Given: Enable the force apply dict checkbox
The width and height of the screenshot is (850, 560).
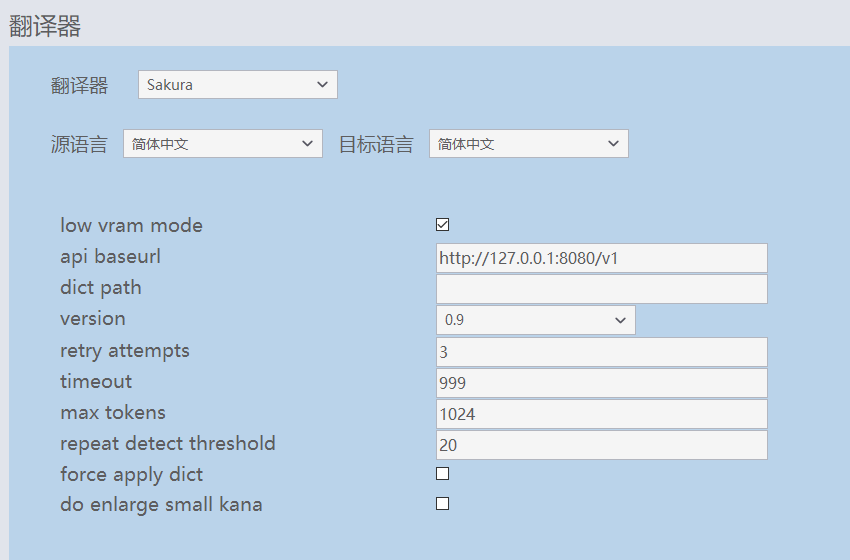Looking at the screenshot, I should [x=442, y=474].
